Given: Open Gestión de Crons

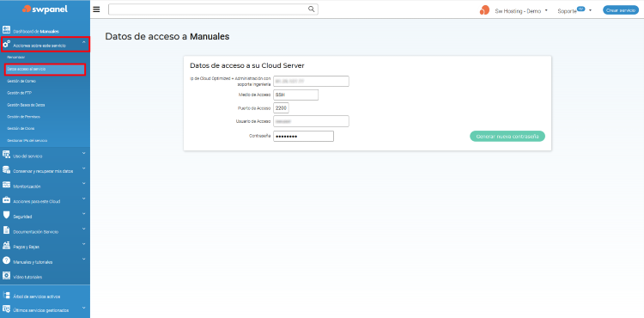Looking at the screenshot, I should click(21, 129).
